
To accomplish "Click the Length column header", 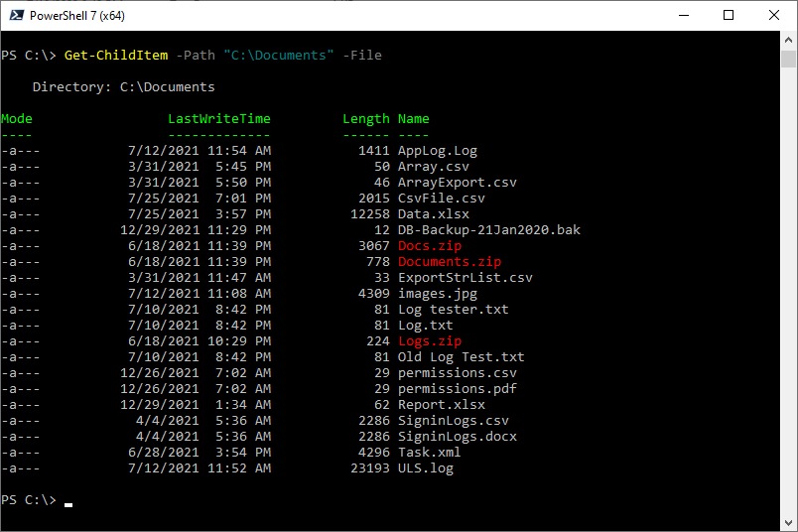I will point(366,119).
